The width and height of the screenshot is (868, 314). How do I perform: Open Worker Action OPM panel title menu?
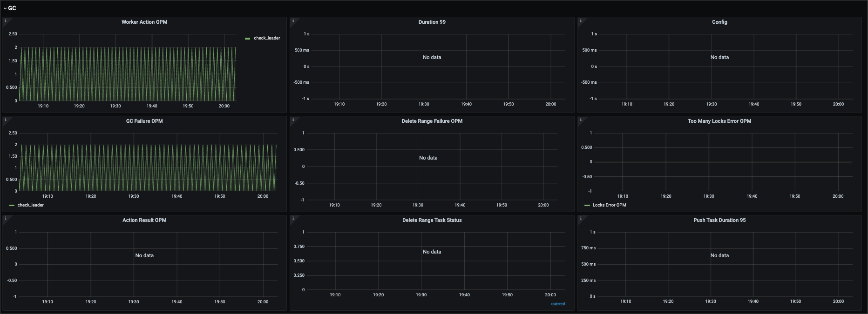point(144,22)
